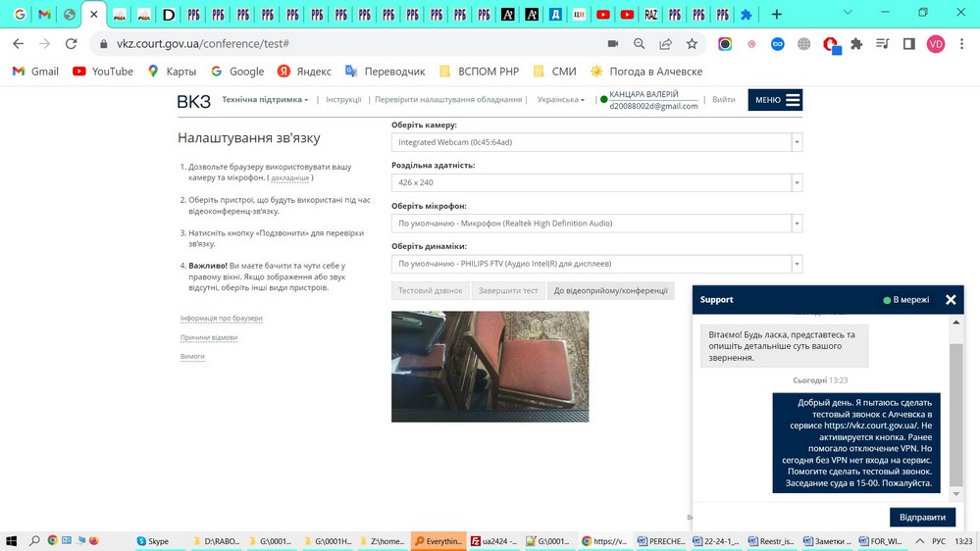Open the media control playlist icon
The height and width of the screenshot is (551, 980).
click(883, 44)
